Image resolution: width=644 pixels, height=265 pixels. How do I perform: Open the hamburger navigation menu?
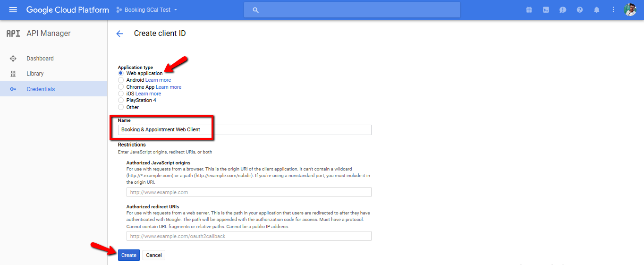13,10
